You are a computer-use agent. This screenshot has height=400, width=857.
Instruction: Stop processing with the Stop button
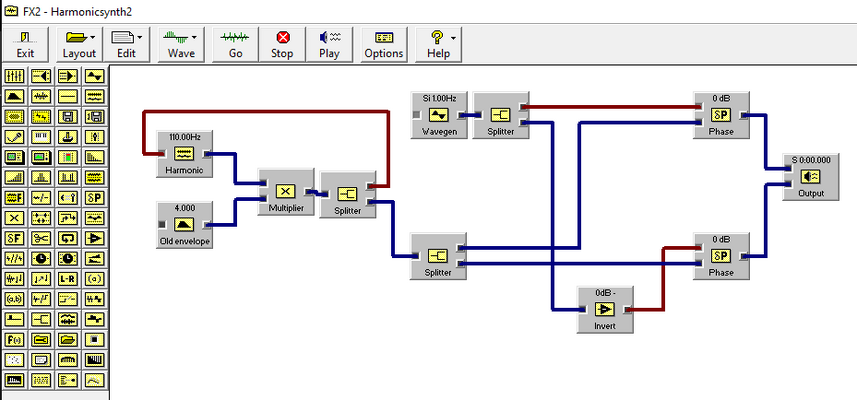point(282,45)
